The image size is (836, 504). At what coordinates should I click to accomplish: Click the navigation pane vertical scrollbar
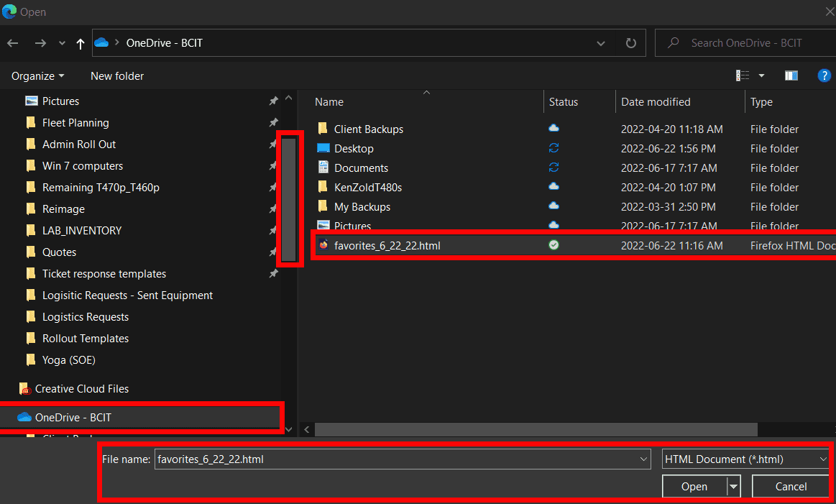pos(289,199)
